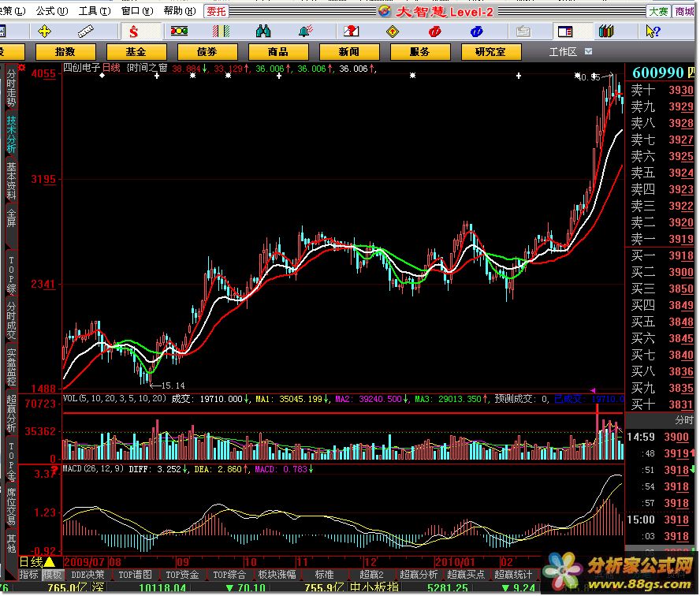Image resolution: width=700 pixels, height=596 pixels.
Task: Open the bookshelf library icon
Action: tap(606, 32)
